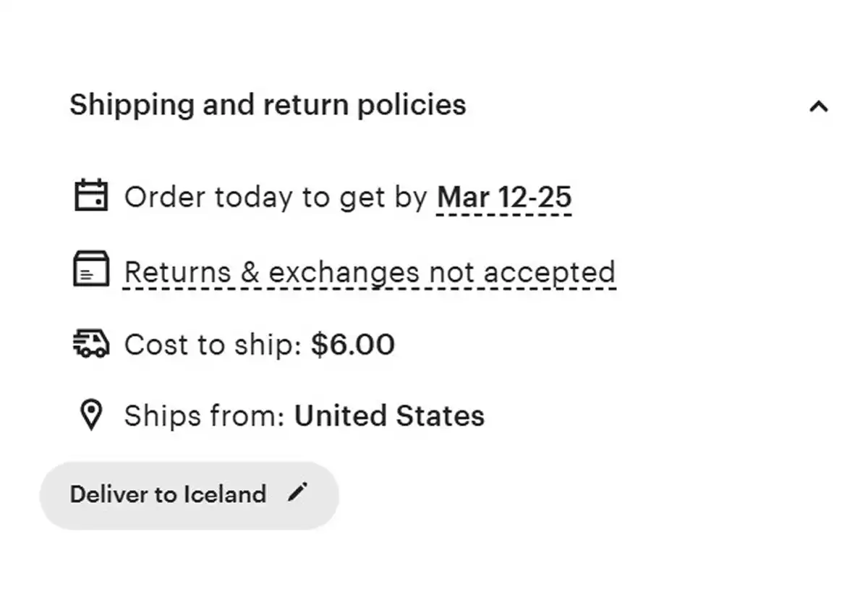868x600 pixels.
Task: Select the icon before Cost to ship
Action: (x=90, y=343)
